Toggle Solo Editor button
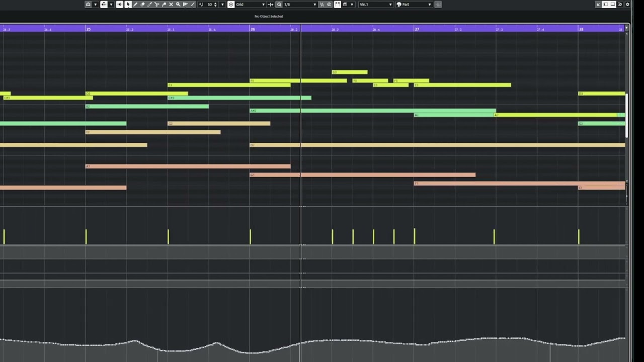Image resolution: width=644 pixels, height=362 pixels. pyautogui.click(x=88, y=4)
